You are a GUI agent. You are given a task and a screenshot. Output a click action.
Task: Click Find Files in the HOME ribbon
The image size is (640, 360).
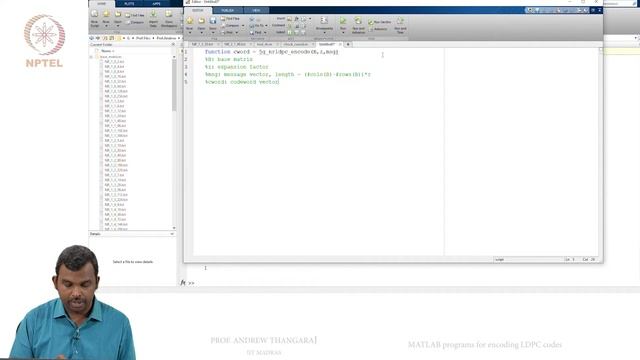(135, 16)
